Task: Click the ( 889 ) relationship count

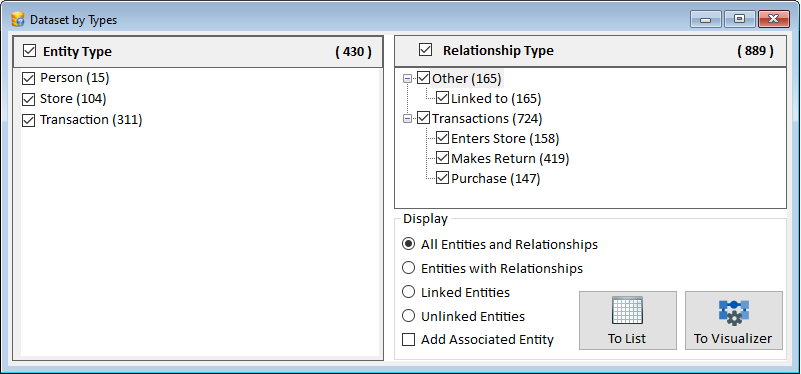Action: (x=755, y=51)
